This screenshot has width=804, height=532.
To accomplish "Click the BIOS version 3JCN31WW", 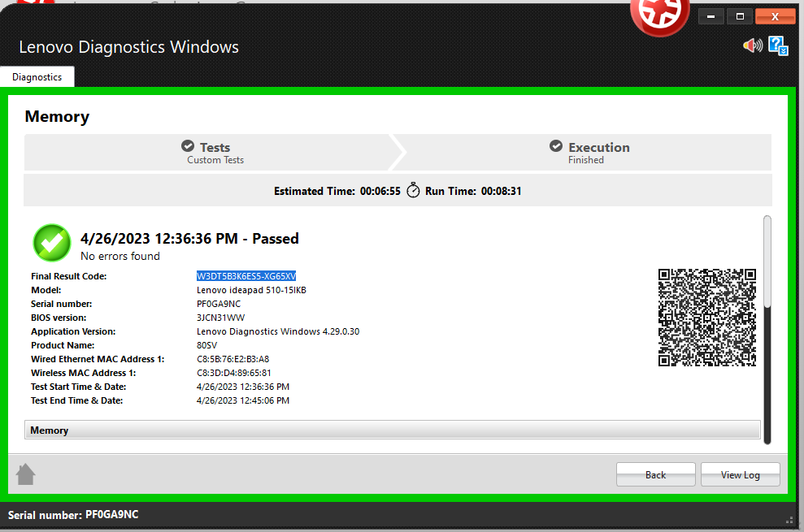I will [x=220, y=318].
